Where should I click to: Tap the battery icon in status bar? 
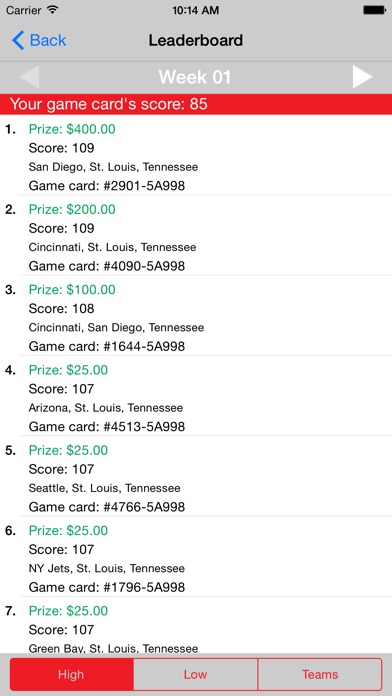pos(374,10)
